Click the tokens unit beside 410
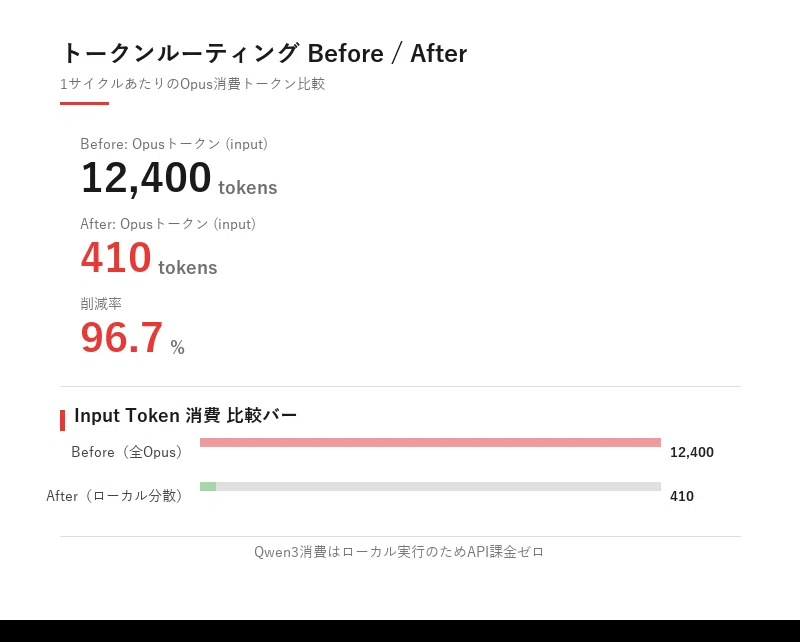Viewport: 800px width, 642px height. pos(188,267)
